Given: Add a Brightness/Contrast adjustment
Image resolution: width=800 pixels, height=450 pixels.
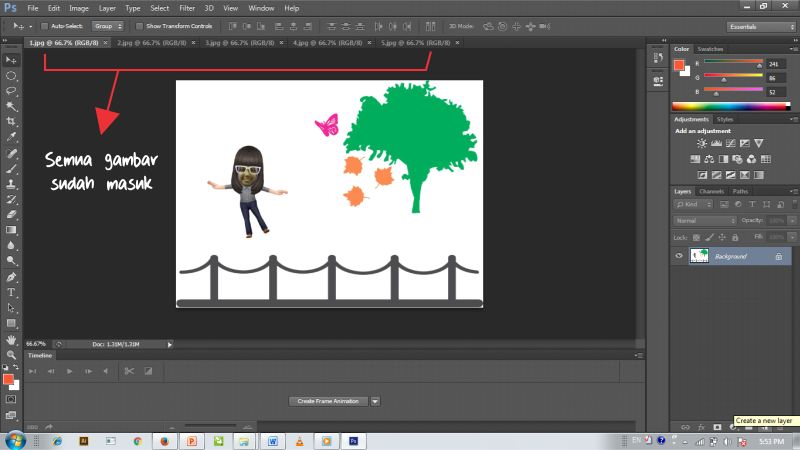Looking at the screenshot, I should [x=702, y=143].
